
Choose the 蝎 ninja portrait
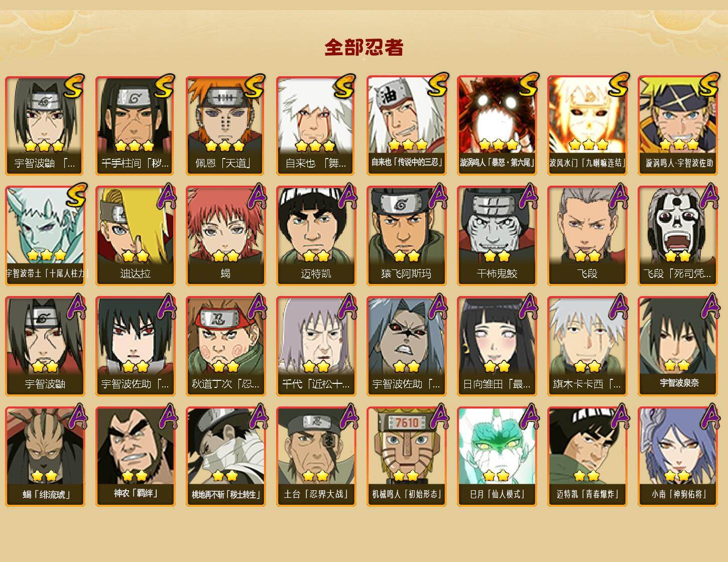225,236
